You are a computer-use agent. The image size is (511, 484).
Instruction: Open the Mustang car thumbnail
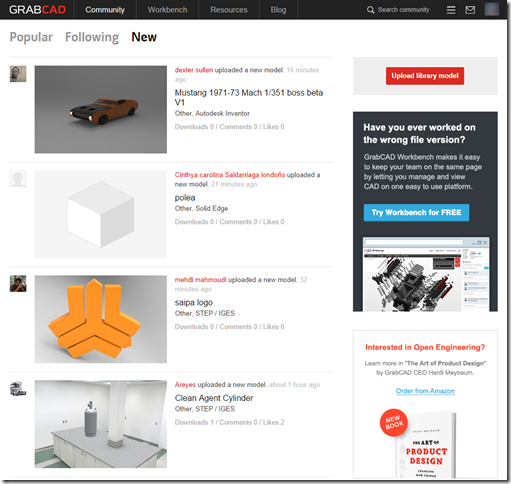point(101,109)
